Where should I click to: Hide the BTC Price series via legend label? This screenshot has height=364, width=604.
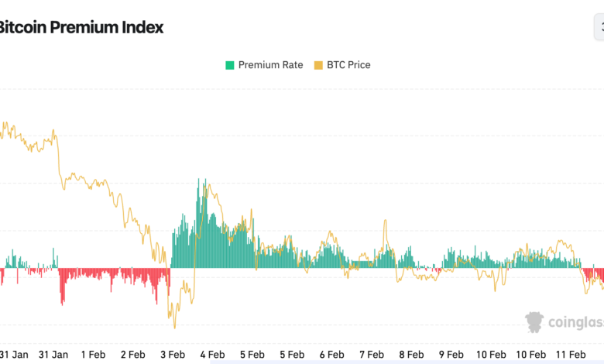coord(348,65)
